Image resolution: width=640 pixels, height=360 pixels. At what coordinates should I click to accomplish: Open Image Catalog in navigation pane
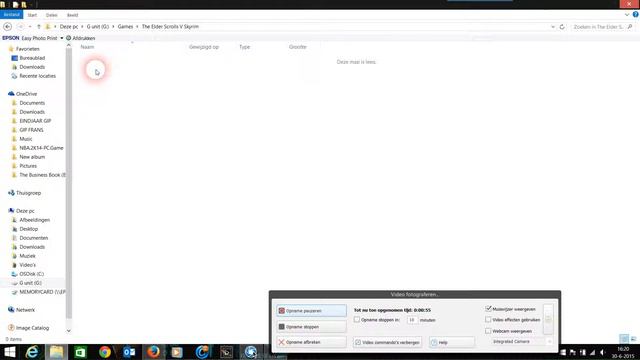(32, 328)
